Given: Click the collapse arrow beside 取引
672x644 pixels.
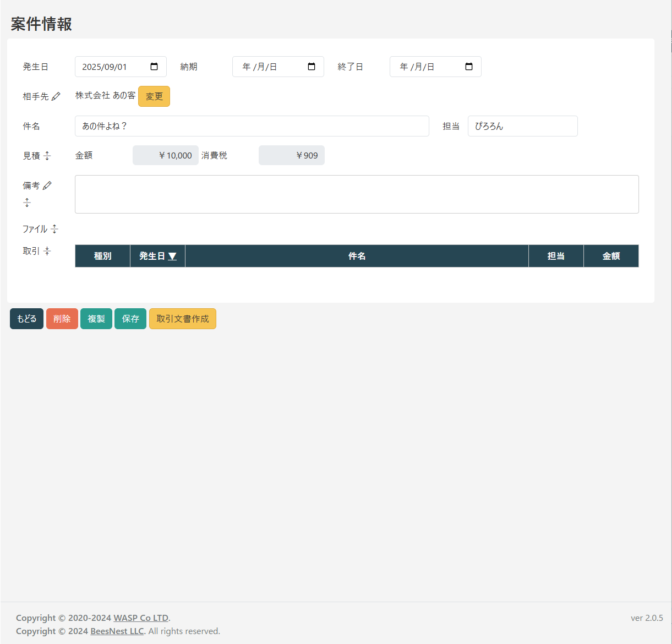Looking at the screenshot, I should click(47, 250).
